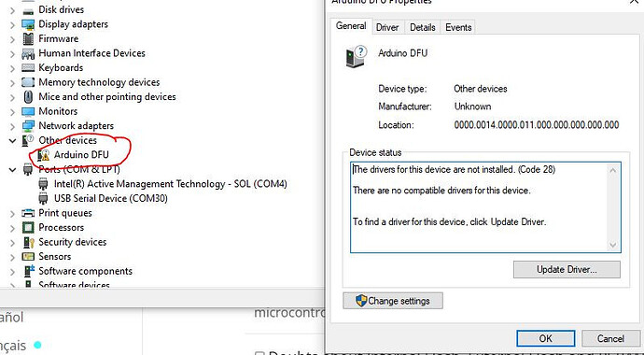This screenshot has width=644, height=355.
Task: Select the Monitors row
Action: 58,111
